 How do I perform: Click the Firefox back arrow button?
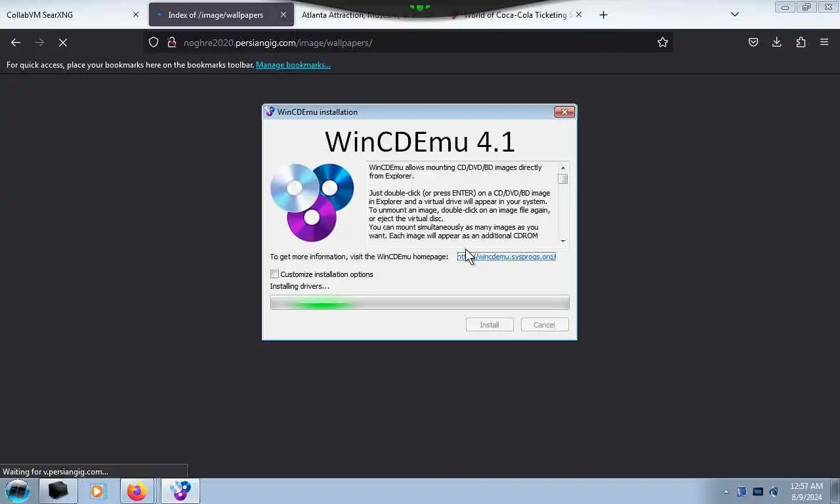[x=16, y=42]
